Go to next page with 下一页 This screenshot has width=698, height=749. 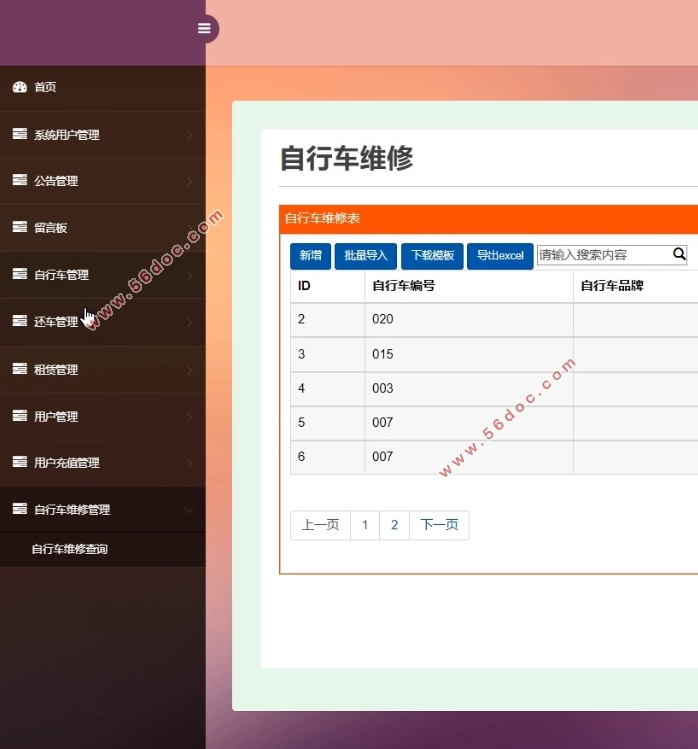(439, 525)
